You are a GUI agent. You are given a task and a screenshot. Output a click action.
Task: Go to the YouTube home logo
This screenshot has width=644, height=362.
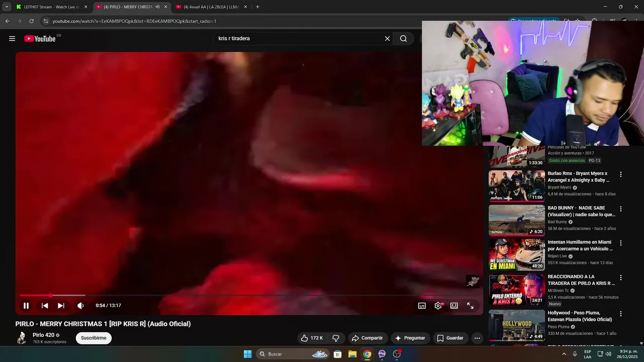pyautogui.click(x=40, y=39)
